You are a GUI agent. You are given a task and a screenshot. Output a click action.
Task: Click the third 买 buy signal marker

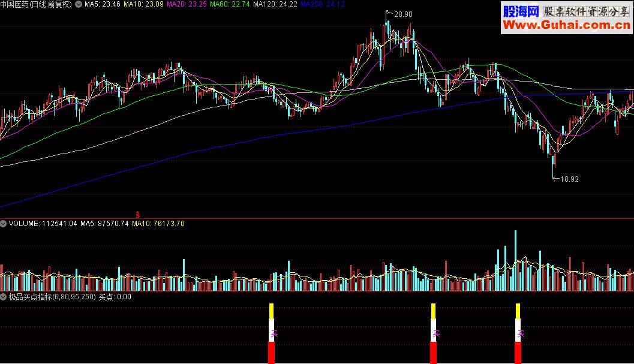point(521,333)
